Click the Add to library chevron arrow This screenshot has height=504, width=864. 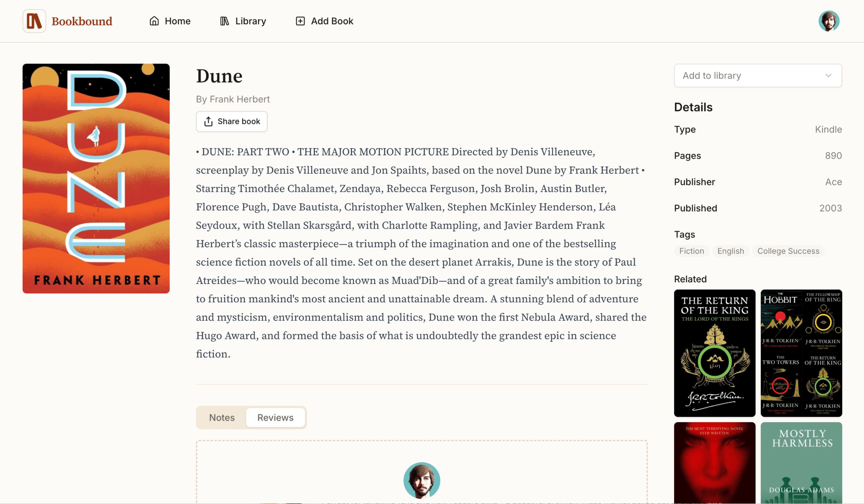point(828,75)
